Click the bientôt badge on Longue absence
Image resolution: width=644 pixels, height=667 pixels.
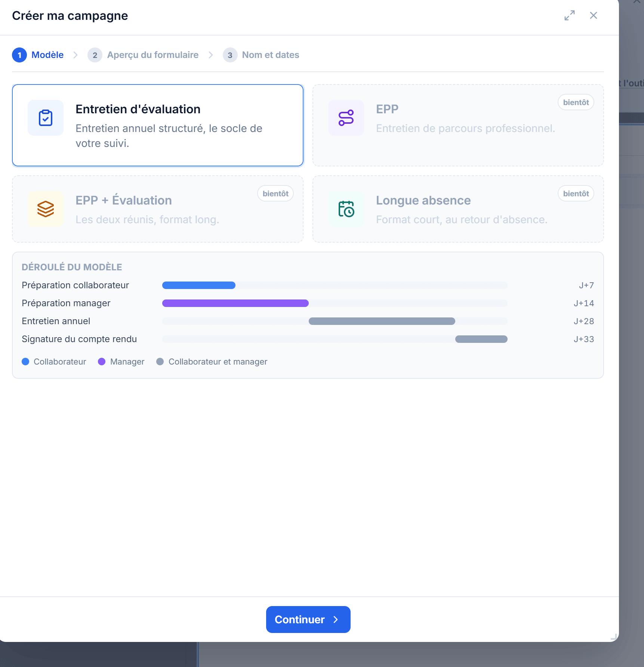(x=576, y=193)
